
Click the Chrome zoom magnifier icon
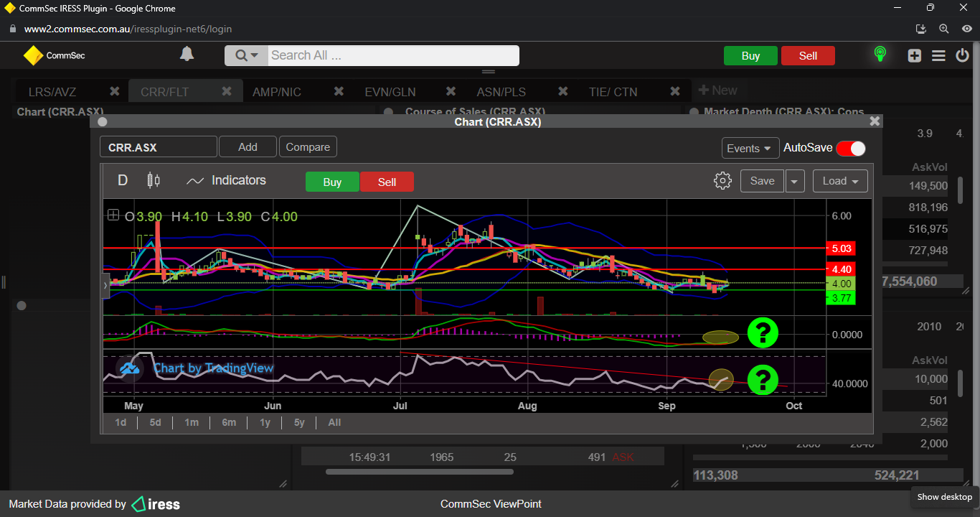tap(944, 29)
